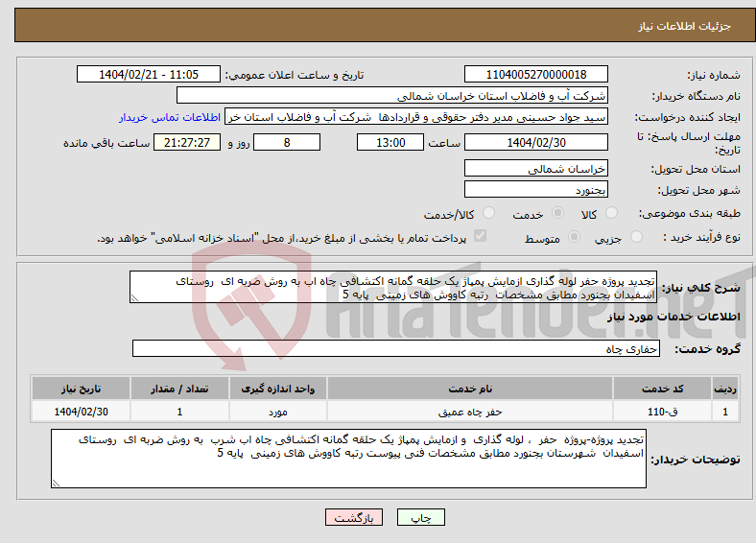Click the page title جزئیات اطلاعات نیاز

click(685, 26)
